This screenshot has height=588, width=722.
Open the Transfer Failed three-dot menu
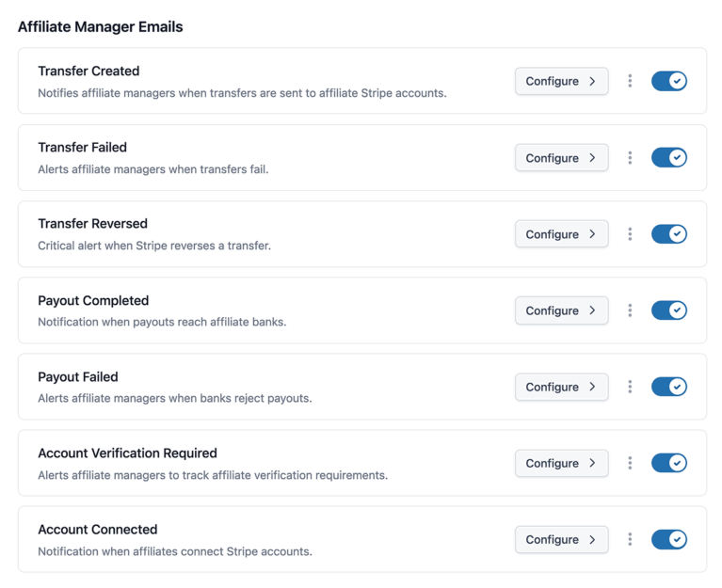(630, 158)
